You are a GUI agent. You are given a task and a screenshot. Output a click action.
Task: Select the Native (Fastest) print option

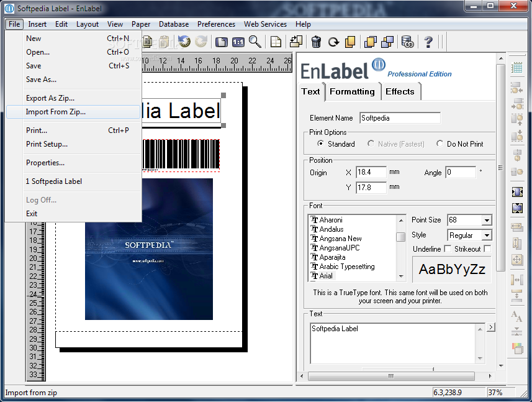[x=371, y=144]
